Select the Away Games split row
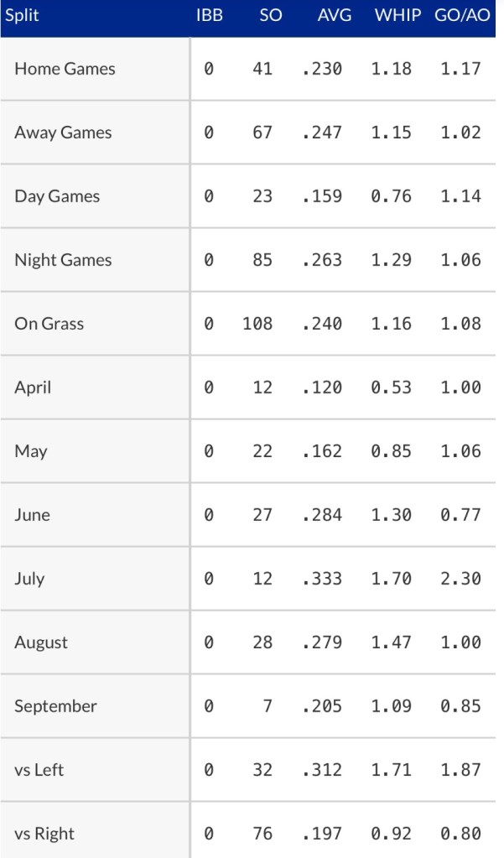This screenshot has width=504, height=858. point(63,133)
